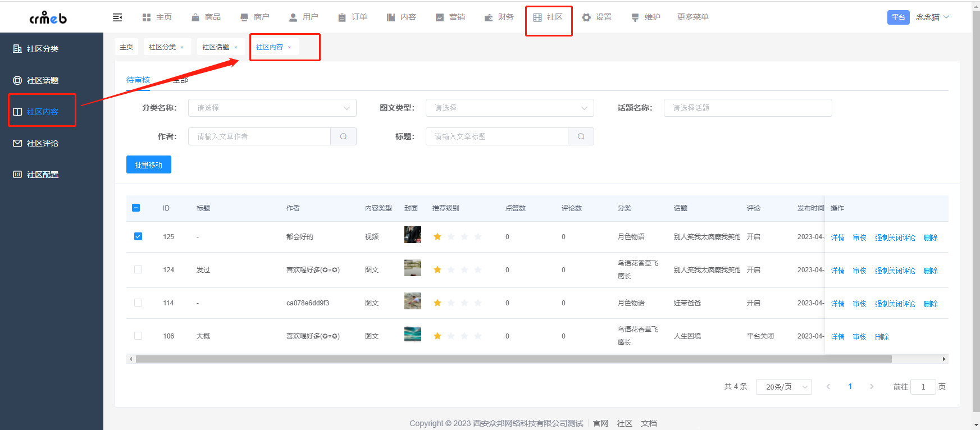Click the 话题名称 topic selection field
This screenshot has height=430, width=980.
748,108
